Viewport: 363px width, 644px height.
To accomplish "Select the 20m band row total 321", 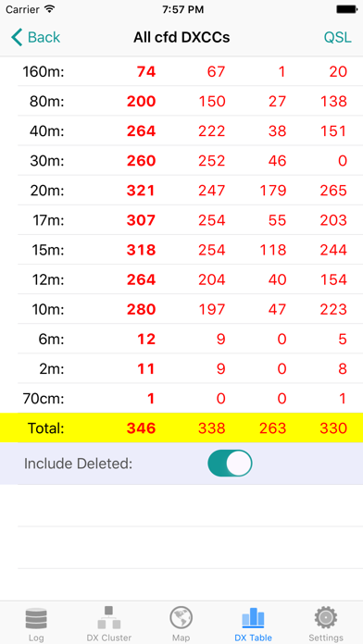I will tap(141, 191).
